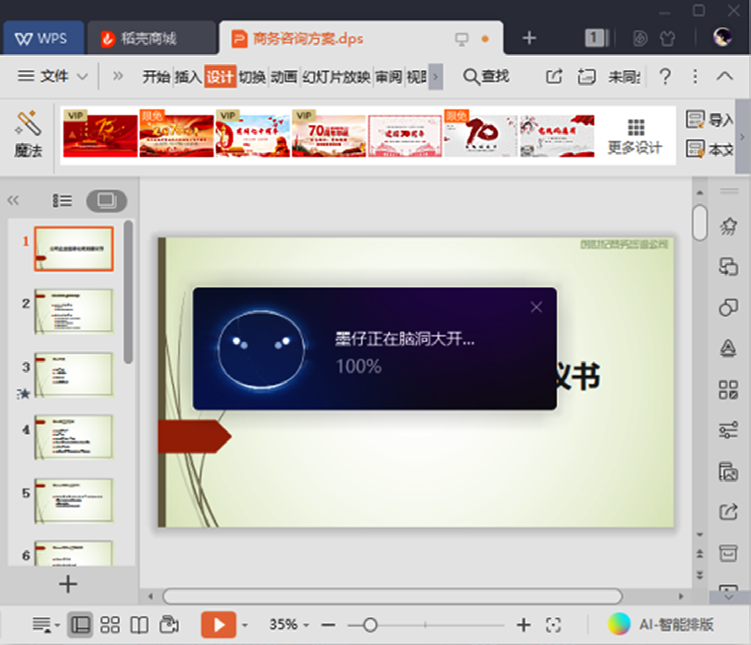The image size is (751, 645).
Task: Click the underlined letter A icon in the sidebar
Action: pos(728,348)
